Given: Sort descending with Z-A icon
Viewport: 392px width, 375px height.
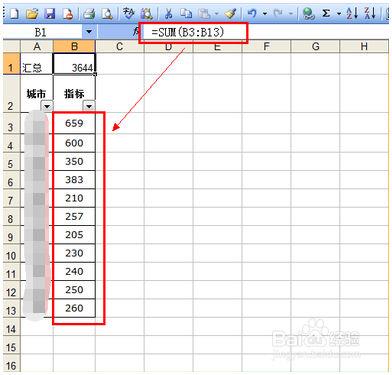Looking at the screenshot, I should point(370,13).
